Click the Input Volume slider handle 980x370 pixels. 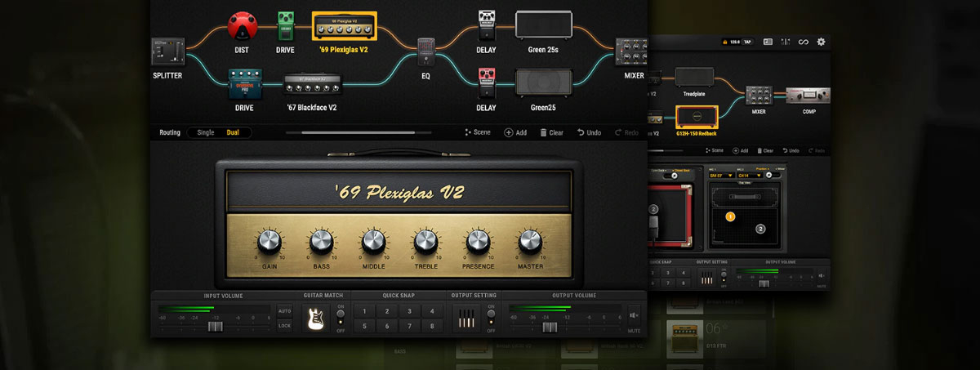coord(215,327)
